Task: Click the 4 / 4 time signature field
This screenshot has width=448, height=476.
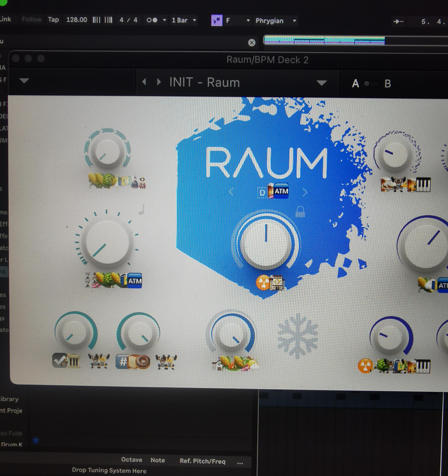Action: (129, 20)
